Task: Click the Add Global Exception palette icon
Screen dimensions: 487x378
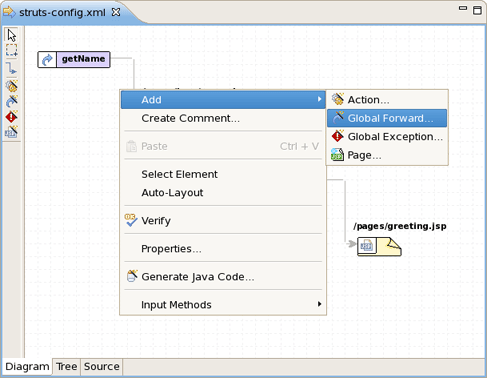Action: click(11, 116)
